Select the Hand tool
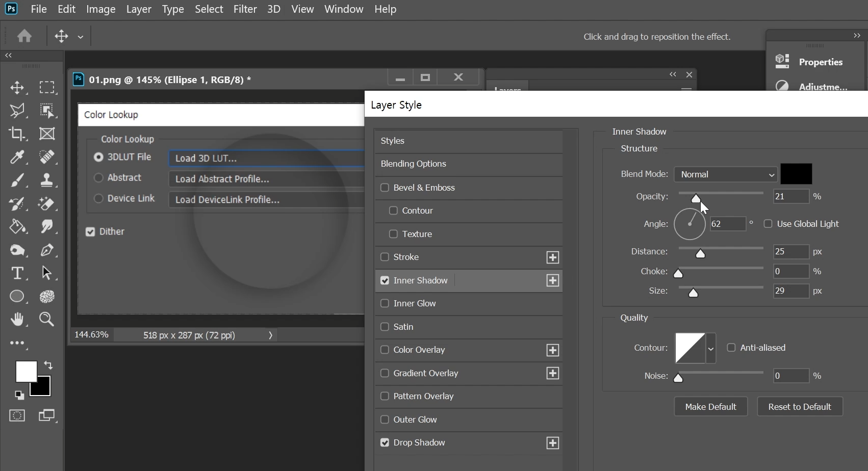 click(x=17, y=319)
